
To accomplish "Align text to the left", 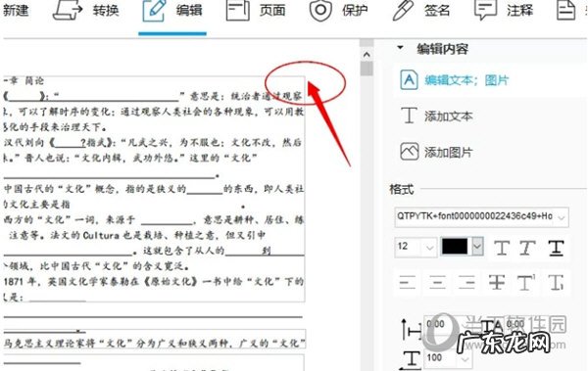I will [x=408, y=283].
